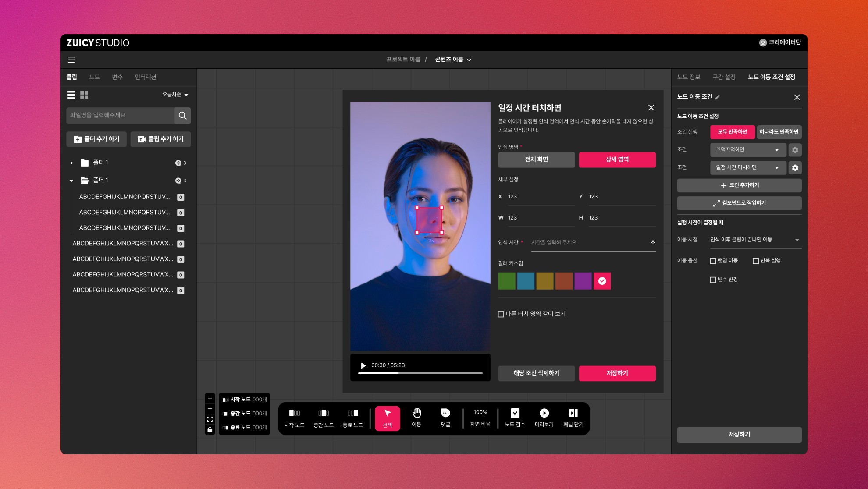
Task: Click 해당 조건 삭제하기 button
Action: [536, 373]
